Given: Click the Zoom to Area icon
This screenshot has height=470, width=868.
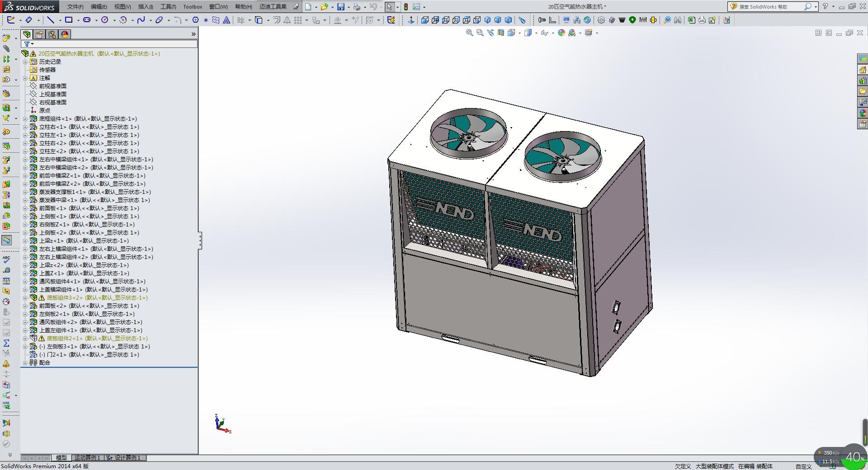Looking at the screenshot, I should click(x=480, y=33).
